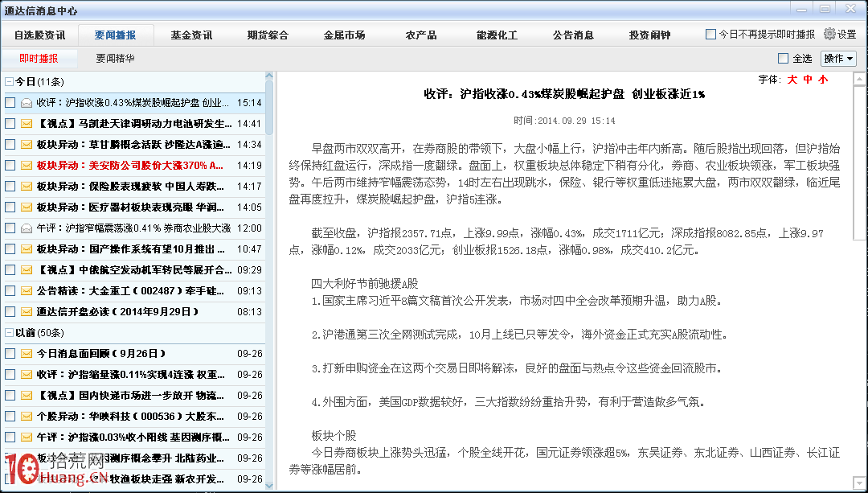
Task: Tick checkbox for 今日消息面回顾 row
Action: click(x=10, y=353)
